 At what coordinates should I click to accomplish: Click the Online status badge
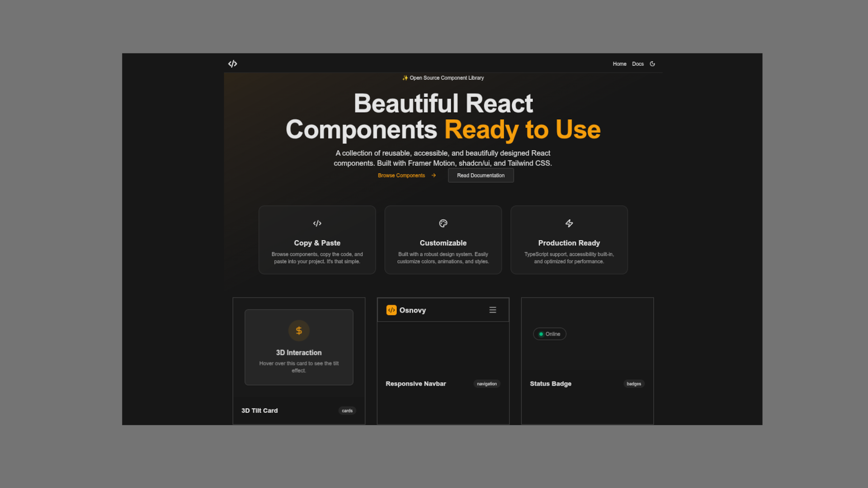pyautogui.click(x=549, y=334)
